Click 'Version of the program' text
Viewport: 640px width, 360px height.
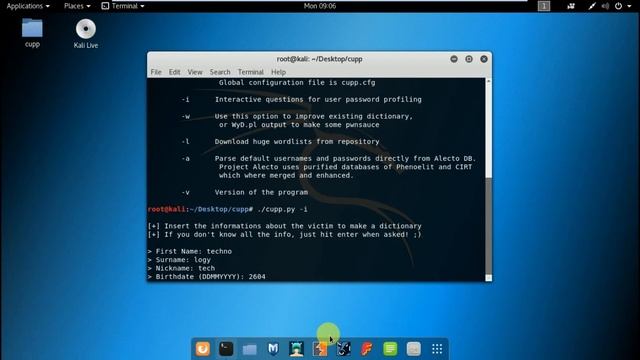pyautogui.click(x=261, y=192)
